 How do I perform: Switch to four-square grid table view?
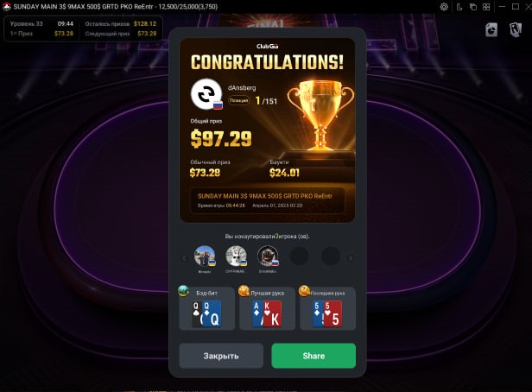[x=486, y=7]
